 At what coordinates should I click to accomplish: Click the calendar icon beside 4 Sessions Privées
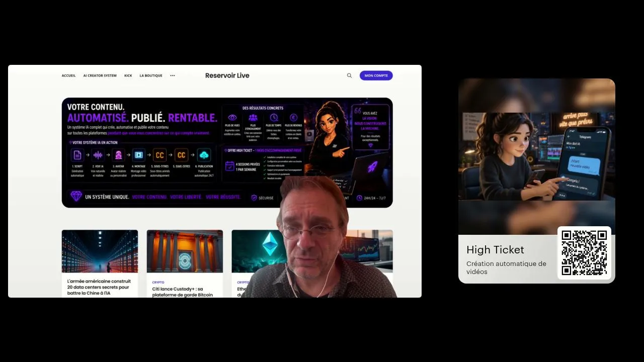click(229, 166)
